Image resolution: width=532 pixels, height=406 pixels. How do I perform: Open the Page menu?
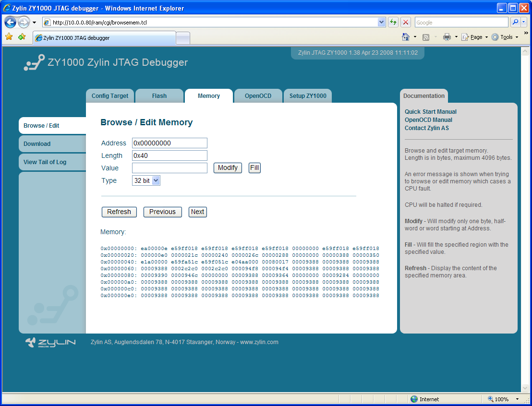[x=475, y=37]
